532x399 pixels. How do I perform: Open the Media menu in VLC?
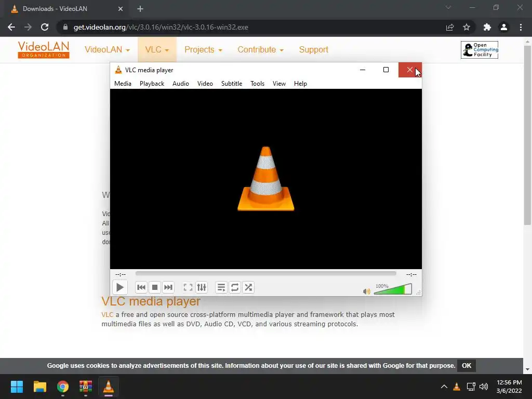click(123, 84)
